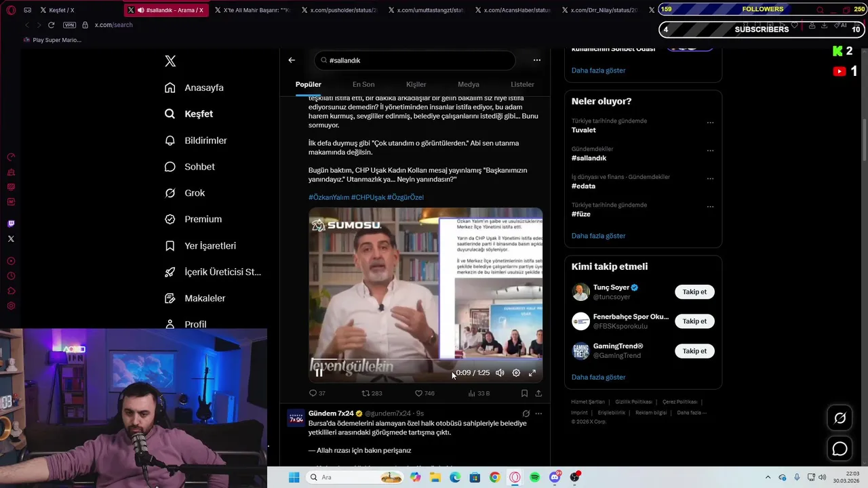Click the #sallandık search input field
The width and height of the screenshot is (868, 488).
[x=414, y=60]
